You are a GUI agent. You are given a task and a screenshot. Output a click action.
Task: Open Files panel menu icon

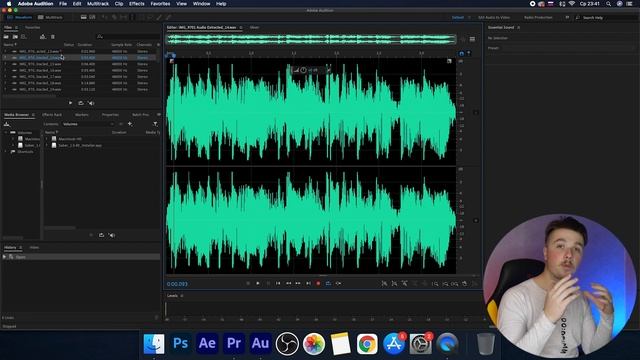coord(17,27)
